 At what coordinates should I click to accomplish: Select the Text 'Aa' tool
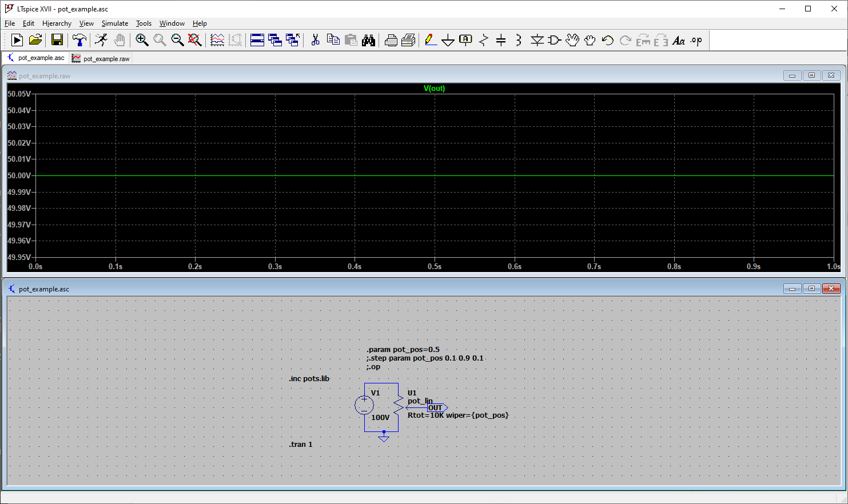tap(679, 40)
